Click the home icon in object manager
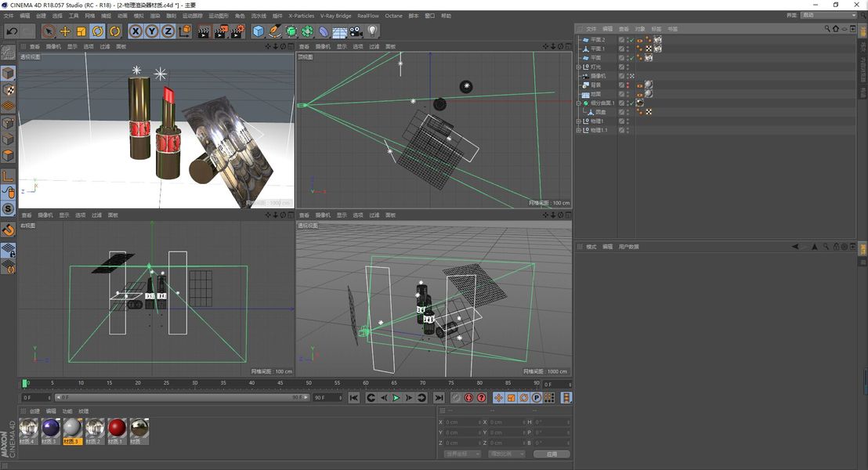The width and height of the screenshot is (868, 470). coord(836,29)
